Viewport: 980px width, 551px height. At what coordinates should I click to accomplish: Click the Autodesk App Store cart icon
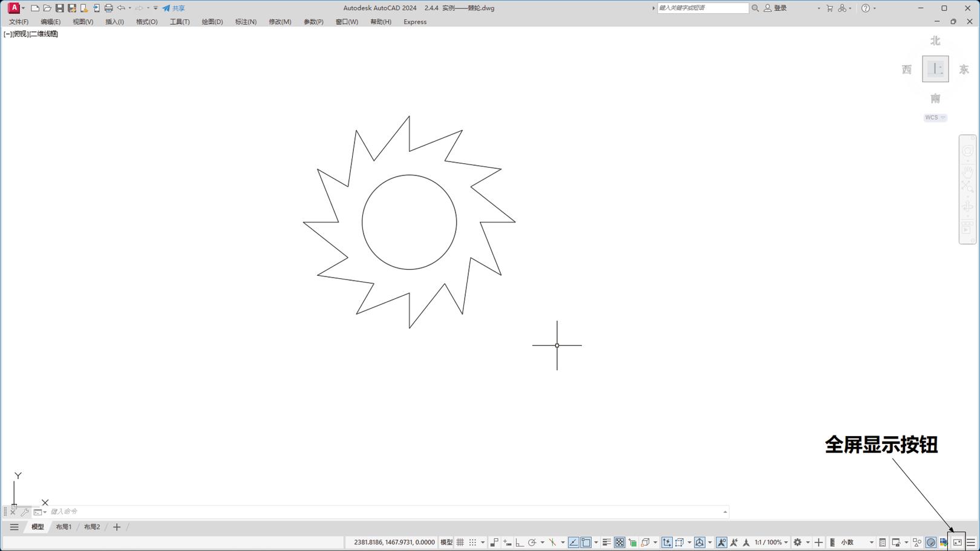tap(829, 8)
